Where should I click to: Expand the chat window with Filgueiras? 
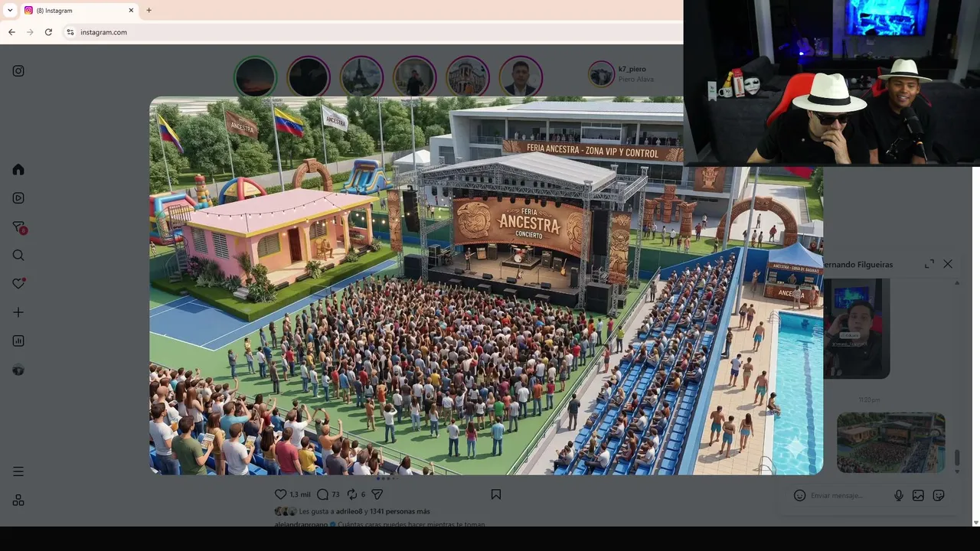pyautogui.click(x=929, y=264)
